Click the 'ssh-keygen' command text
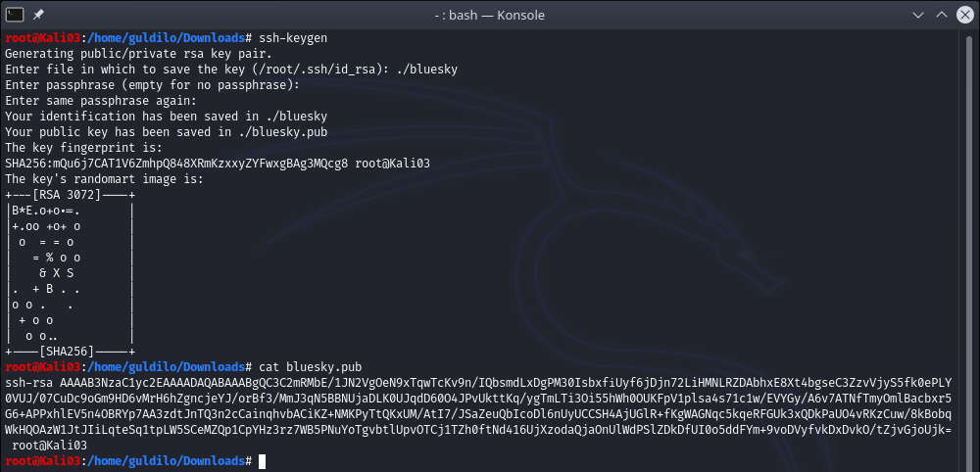 click(x=293, y=37)
